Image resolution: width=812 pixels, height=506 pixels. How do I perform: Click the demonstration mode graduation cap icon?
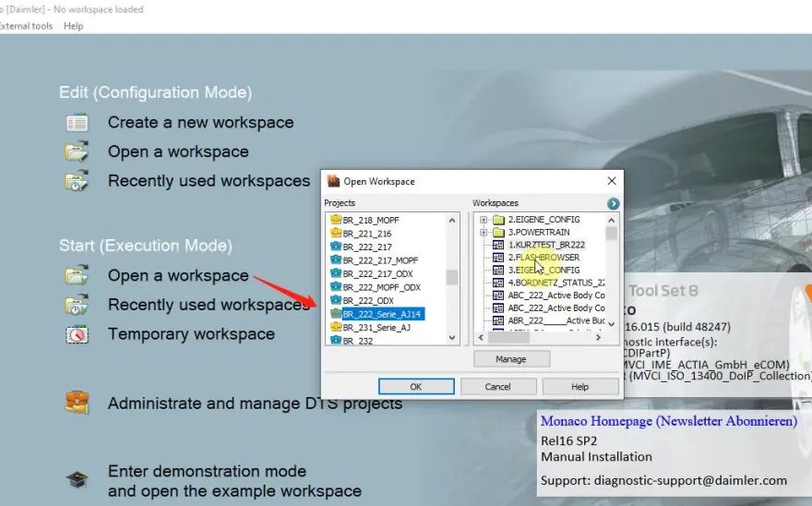(x=78, y=479)
